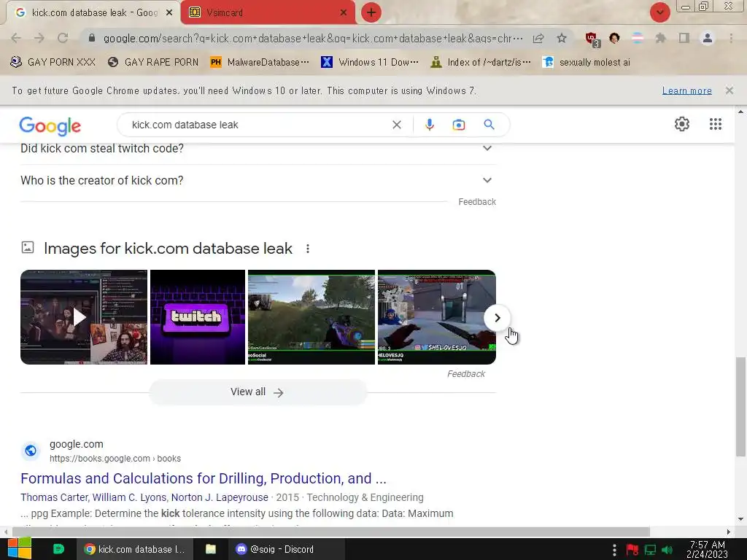Click Feedback under People also ask
The width and height of the screenshot is (747, 560).
point(477,202)
